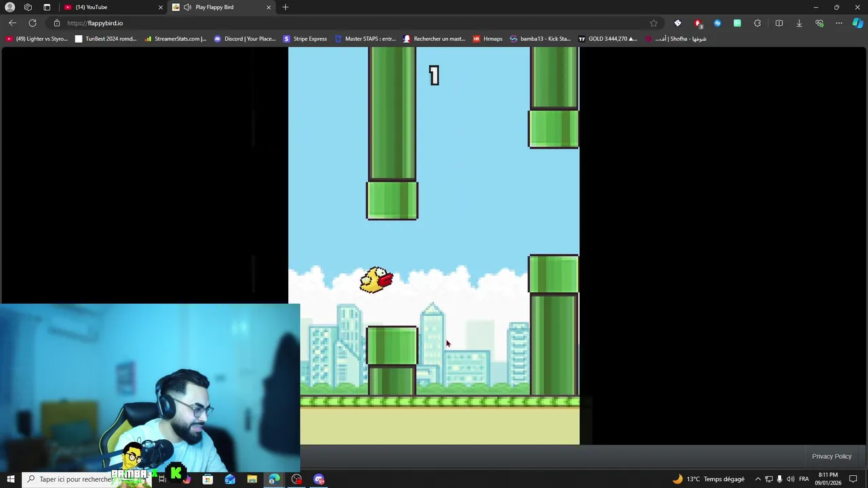This screenshot has width=868, height=488.
Task: Change the FRA input language
Action: (804, 479)
